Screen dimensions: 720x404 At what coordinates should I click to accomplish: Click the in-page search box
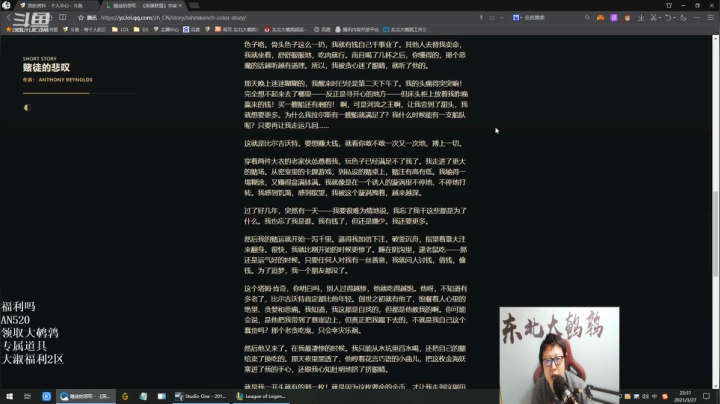point(551,17)
